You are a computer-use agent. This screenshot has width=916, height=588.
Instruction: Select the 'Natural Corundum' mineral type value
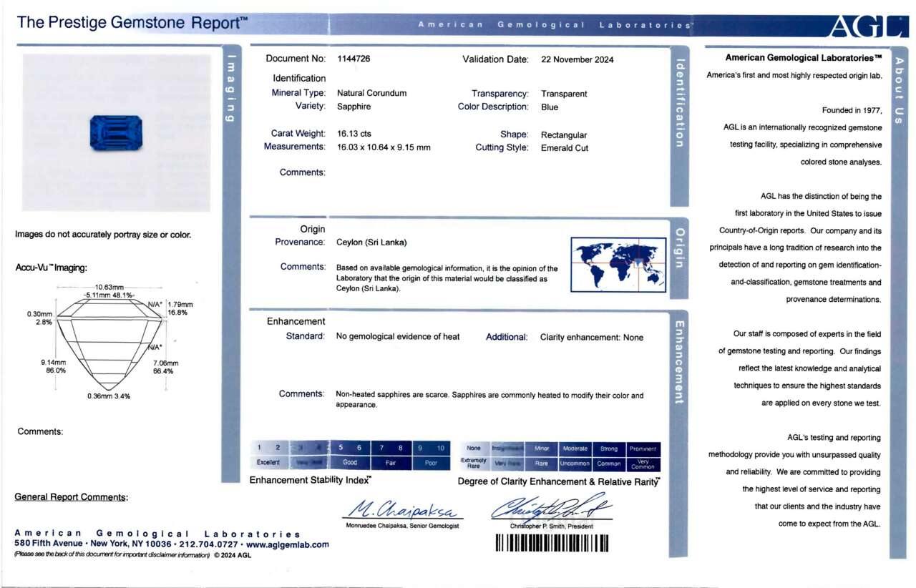[x=372, y=93]
